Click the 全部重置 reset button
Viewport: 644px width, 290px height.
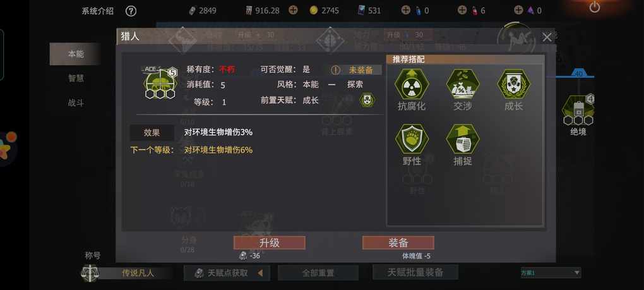coord(318,273)
